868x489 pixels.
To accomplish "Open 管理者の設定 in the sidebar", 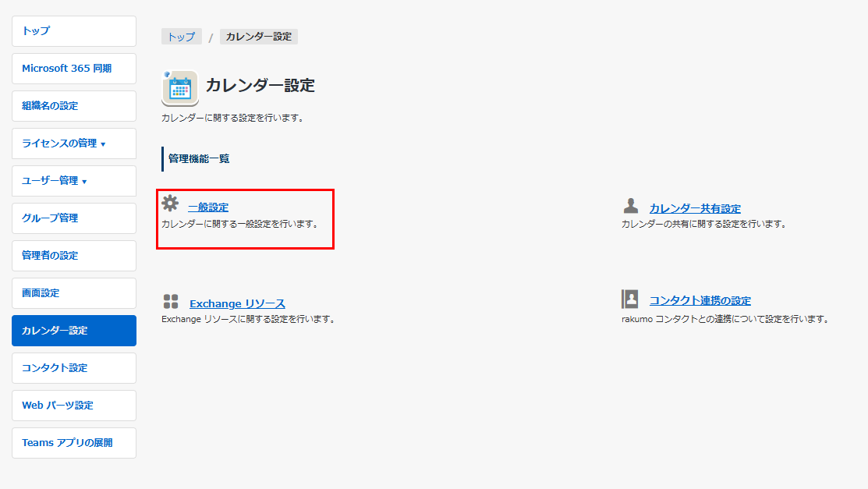I will point(74,256).
